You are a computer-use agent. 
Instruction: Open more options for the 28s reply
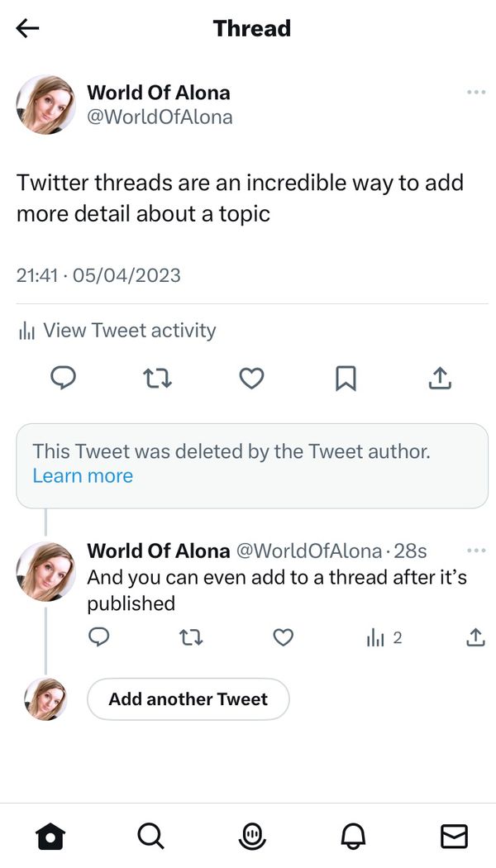(x=475, y=550)
